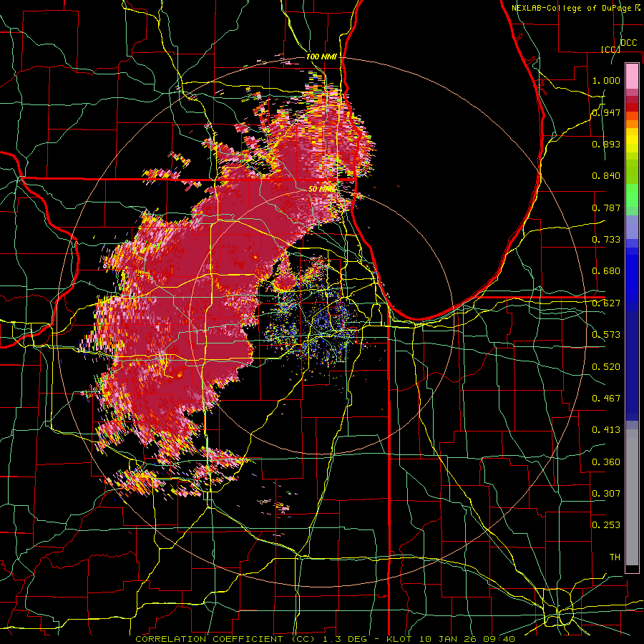Click the 1.000 scale value

606,80
